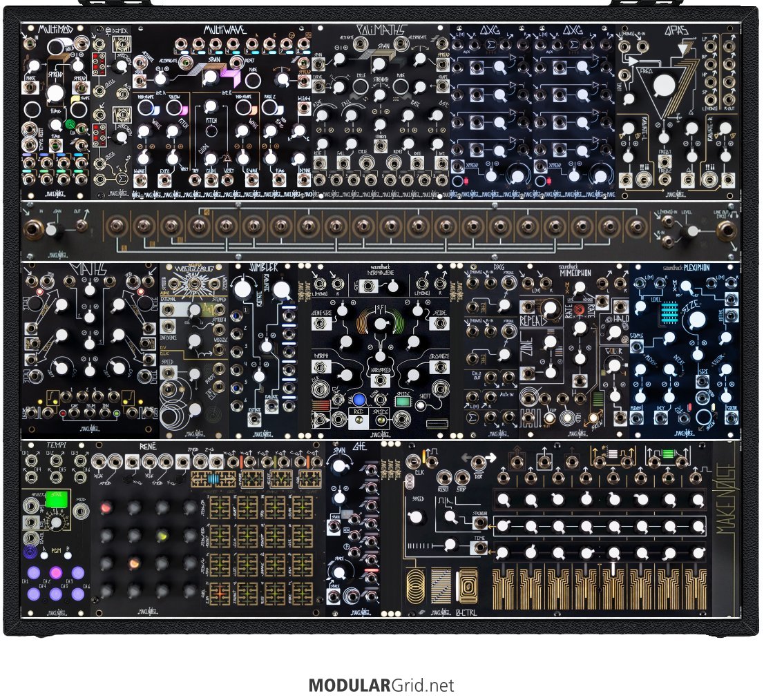Click the Wogglebug module title
Viewport: 764px width, 700px height.
pyautogui.click(x=194, y=270)
